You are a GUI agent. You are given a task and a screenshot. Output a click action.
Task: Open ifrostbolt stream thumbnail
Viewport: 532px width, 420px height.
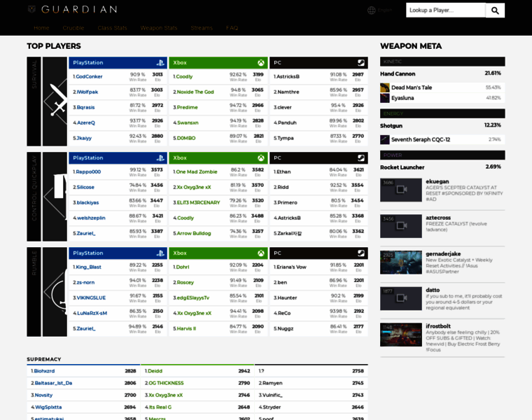(x=401, y=335)
